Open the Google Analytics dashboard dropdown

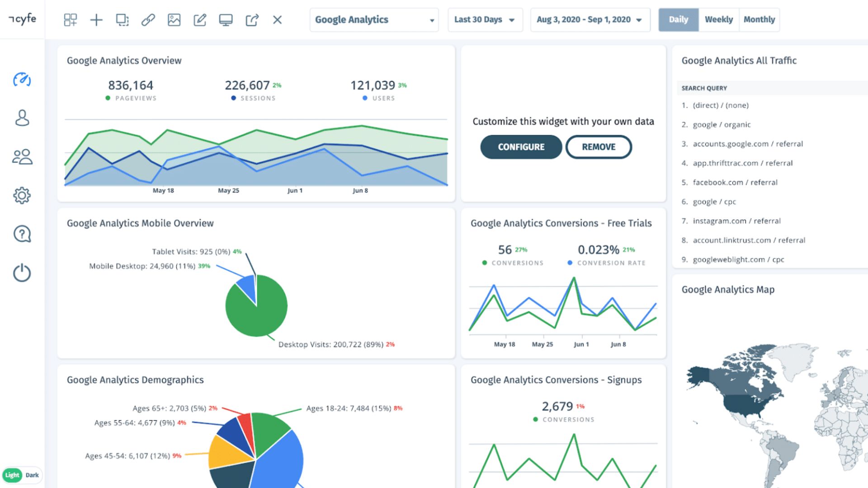pyautogui.click(x=374, y=19)
